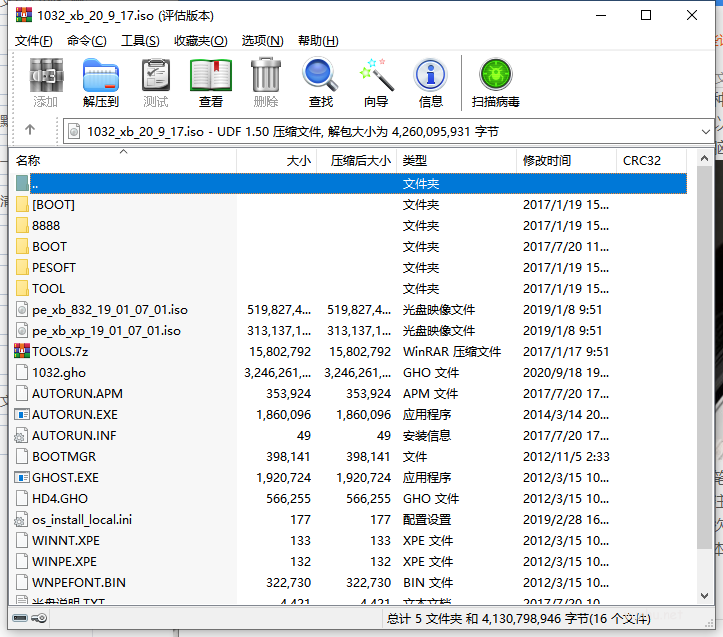Click the Add (添加) toolbar icon
The width and height of the screenshot is (723, 637).
tap(45, 82)
